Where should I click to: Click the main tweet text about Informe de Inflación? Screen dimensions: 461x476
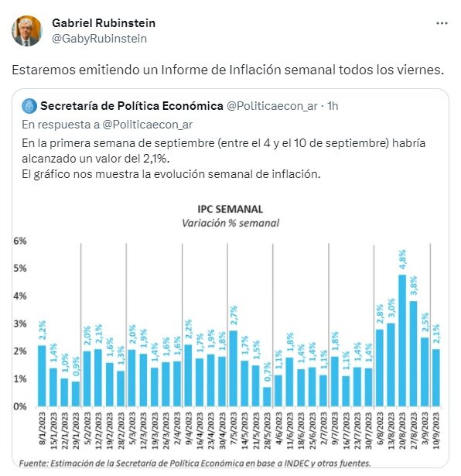coord(227,70)
